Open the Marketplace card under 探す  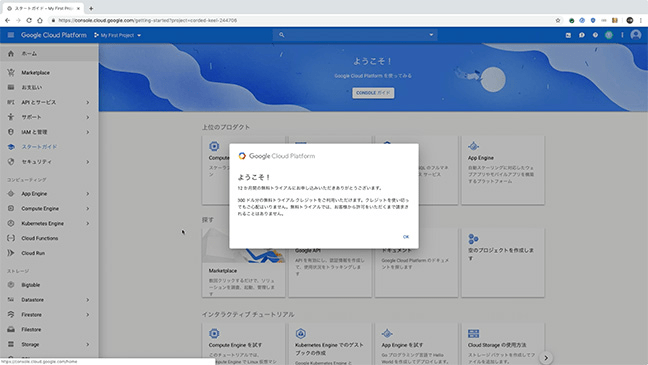pyautogui.click(x=243, y=262)
